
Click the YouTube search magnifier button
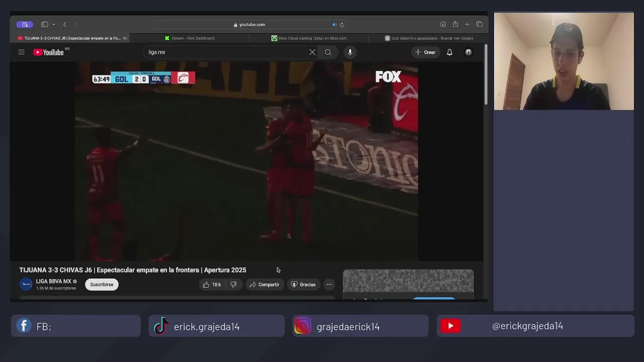328,52
